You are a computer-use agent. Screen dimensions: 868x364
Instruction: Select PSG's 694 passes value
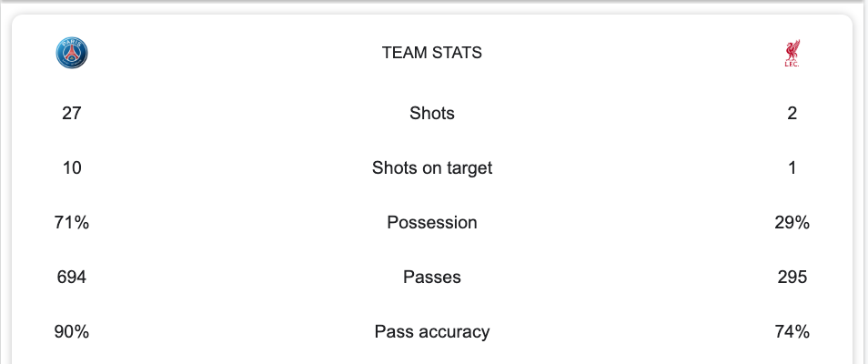[71, 277]
